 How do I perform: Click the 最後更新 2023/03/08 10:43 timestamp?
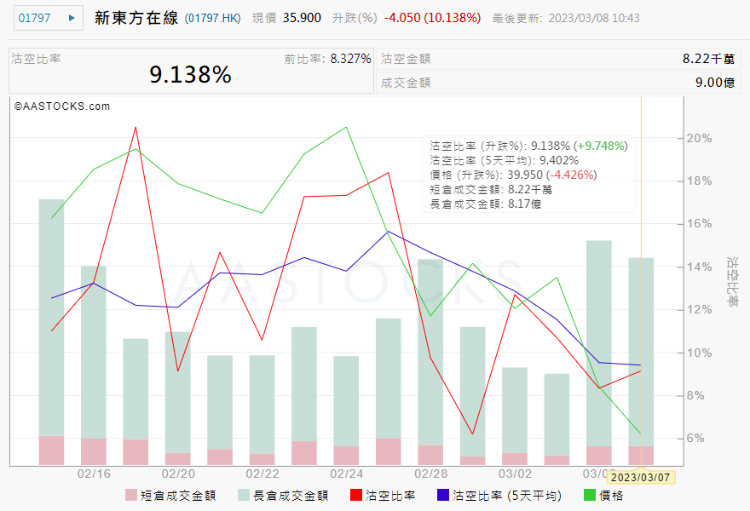(x=566, y=18)
